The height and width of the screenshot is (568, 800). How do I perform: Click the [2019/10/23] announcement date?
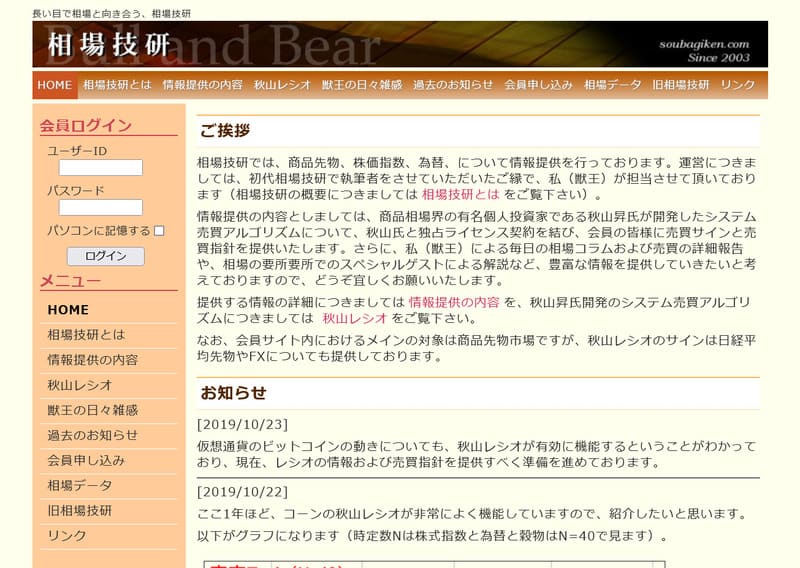pyautogui.click(x=242, y=425)
